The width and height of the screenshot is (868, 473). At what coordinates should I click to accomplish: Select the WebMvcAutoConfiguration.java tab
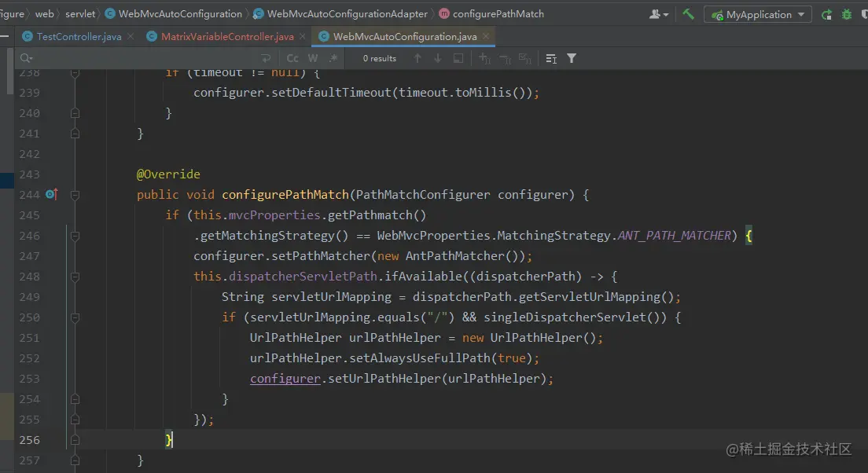coord(405,36)
